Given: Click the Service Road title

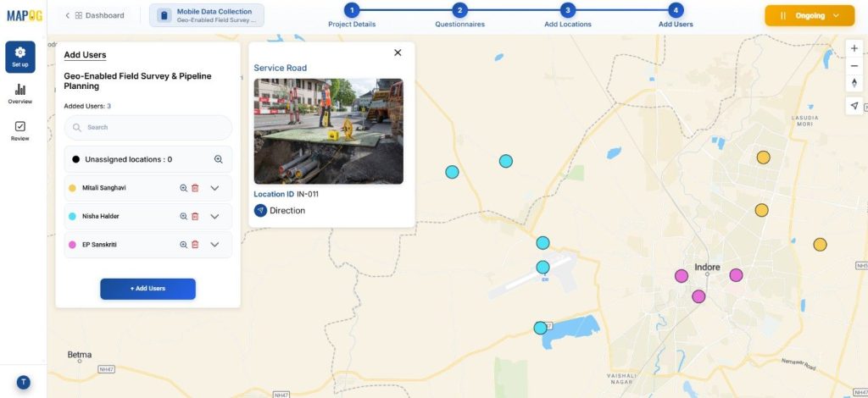Looking at the screenshot, I should coord(280,68).
